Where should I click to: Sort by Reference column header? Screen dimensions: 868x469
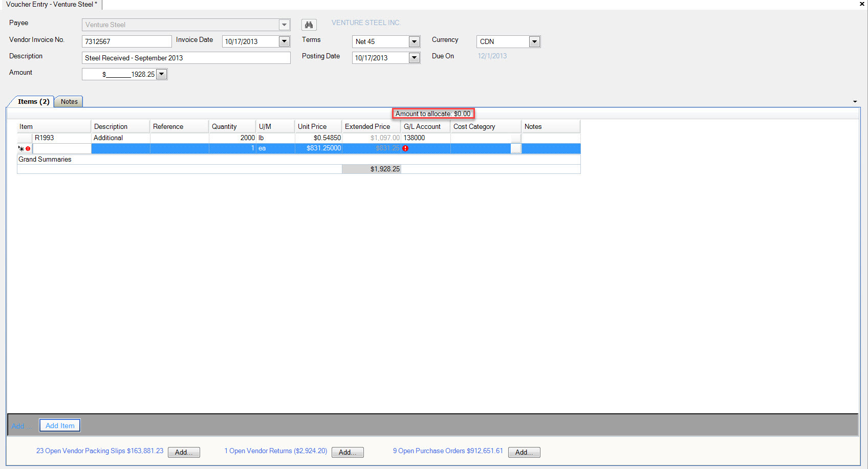tap(180, 126)
